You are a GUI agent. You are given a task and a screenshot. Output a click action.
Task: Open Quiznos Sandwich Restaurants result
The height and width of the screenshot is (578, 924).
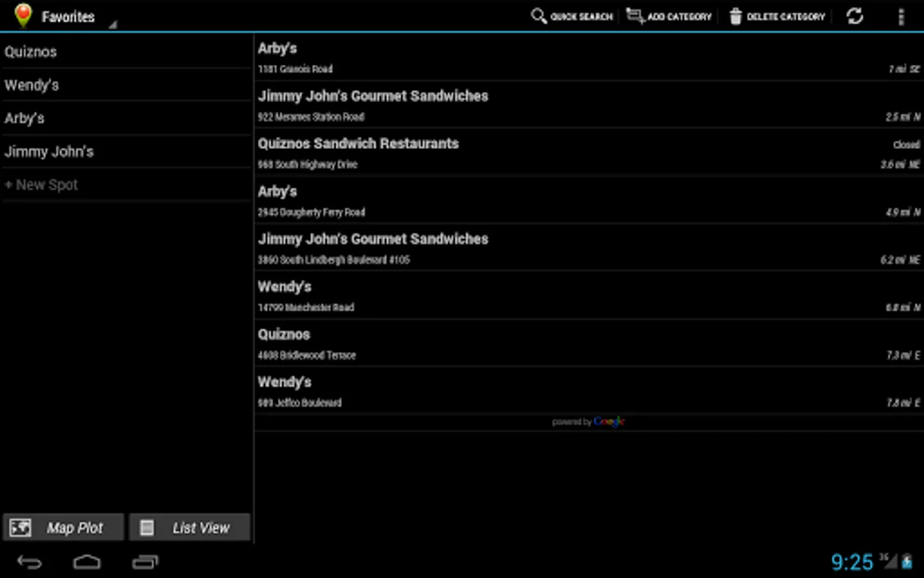(589, 152)
